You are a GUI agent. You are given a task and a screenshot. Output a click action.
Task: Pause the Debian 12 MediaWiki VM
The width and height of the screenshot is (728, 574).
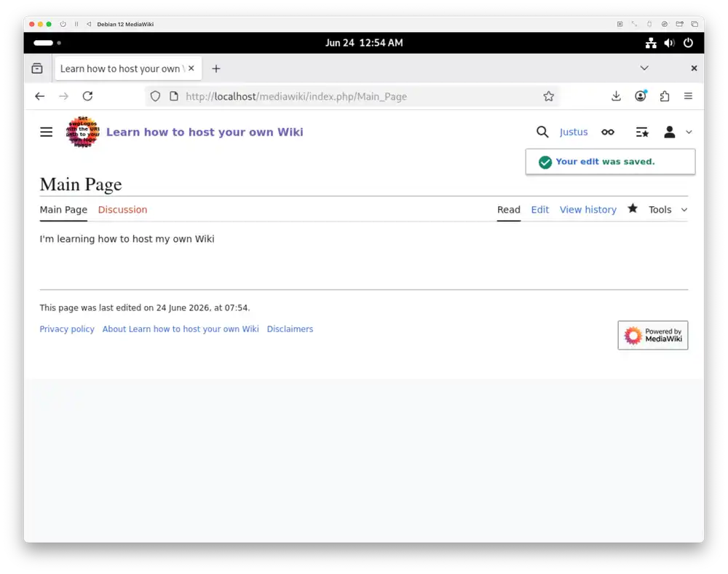point(76,24)
